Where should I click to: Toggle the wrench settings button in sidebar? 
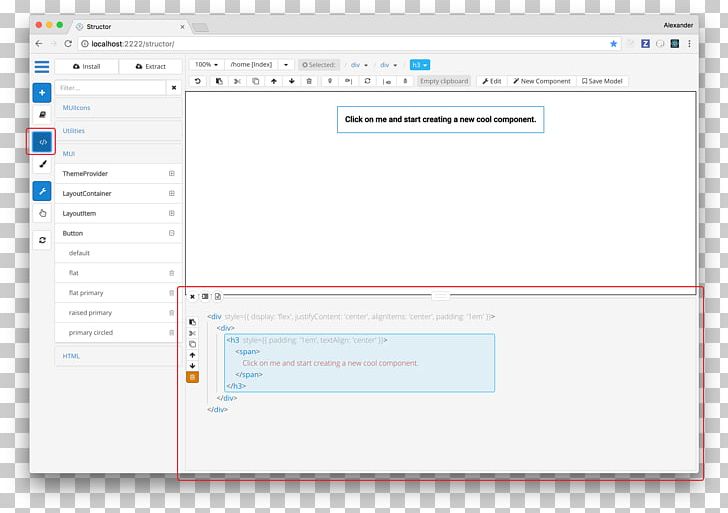pos(42,190)
